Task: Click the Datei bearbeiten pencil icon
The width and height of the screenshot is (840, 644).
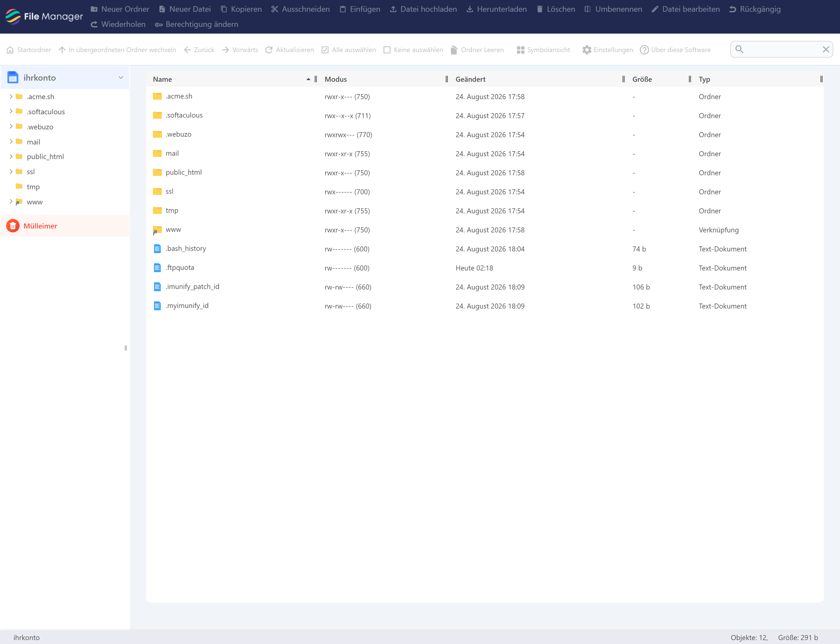Action: point(655,9)
